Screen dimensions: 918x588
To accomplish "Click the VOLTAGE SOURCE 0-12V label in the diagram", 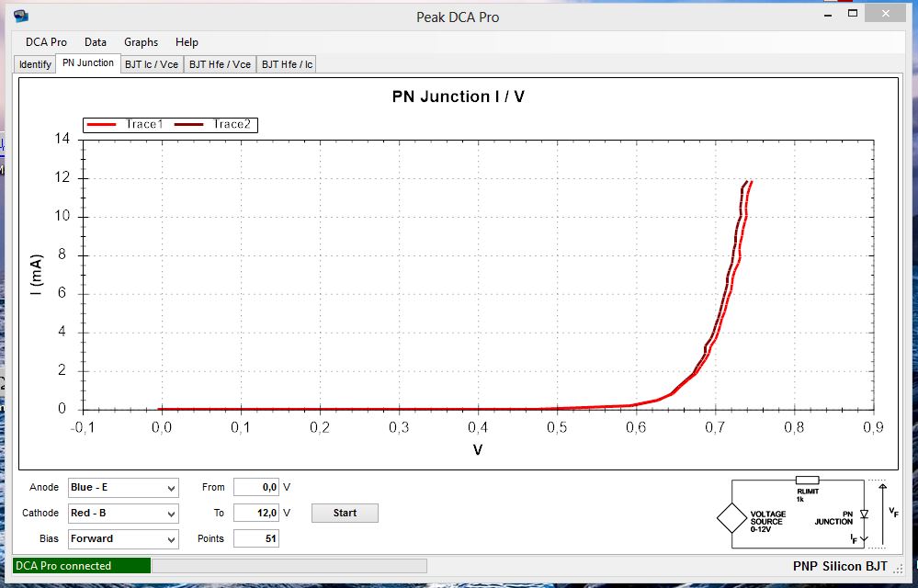I will click(767, 521).
